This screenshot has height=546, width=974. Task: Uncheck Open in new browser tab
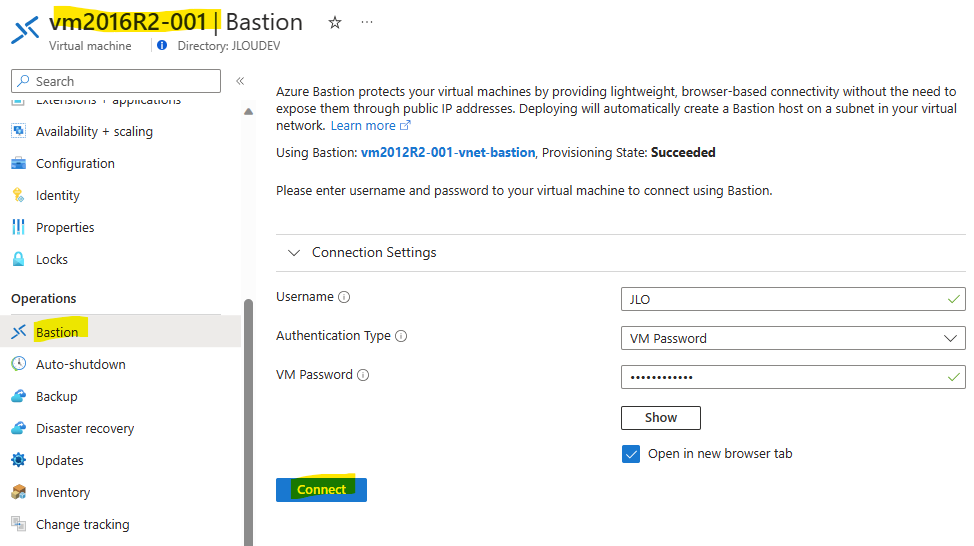(x=630, y=454)
